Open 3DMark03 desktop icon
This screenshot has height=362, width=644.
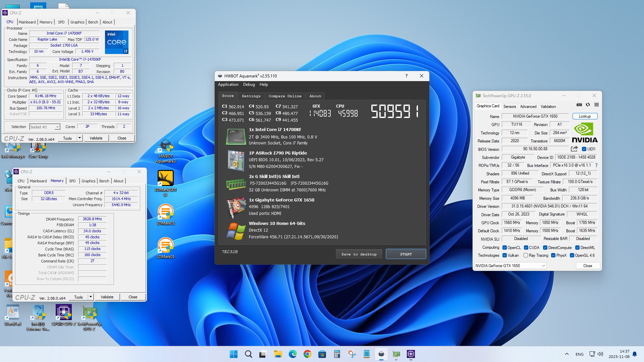165,215
